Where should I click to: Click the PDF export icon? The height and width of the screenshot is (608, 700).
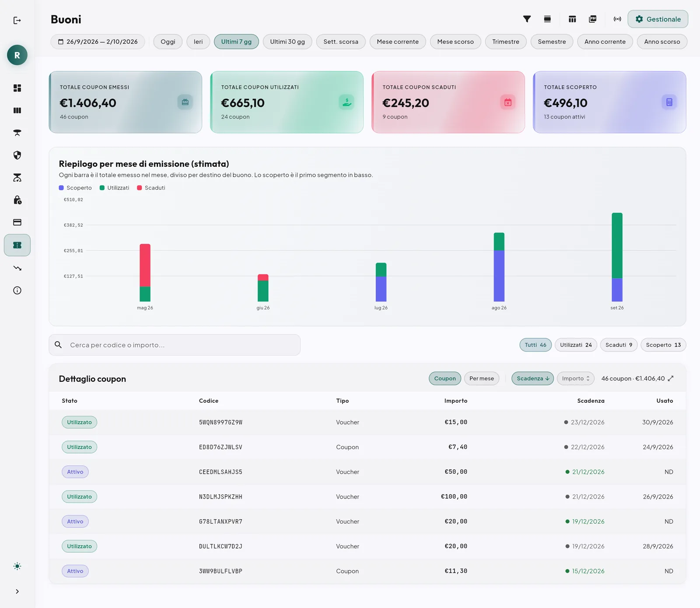pos(593,19)
